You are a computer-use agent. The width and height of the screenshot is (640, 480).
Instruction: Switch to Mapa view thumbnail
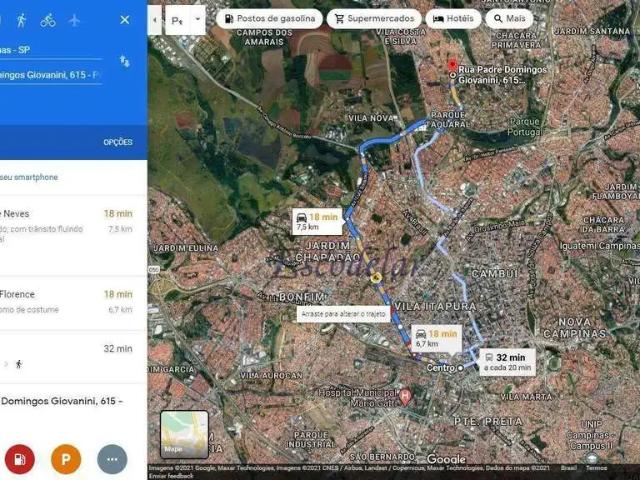(184, 434)
